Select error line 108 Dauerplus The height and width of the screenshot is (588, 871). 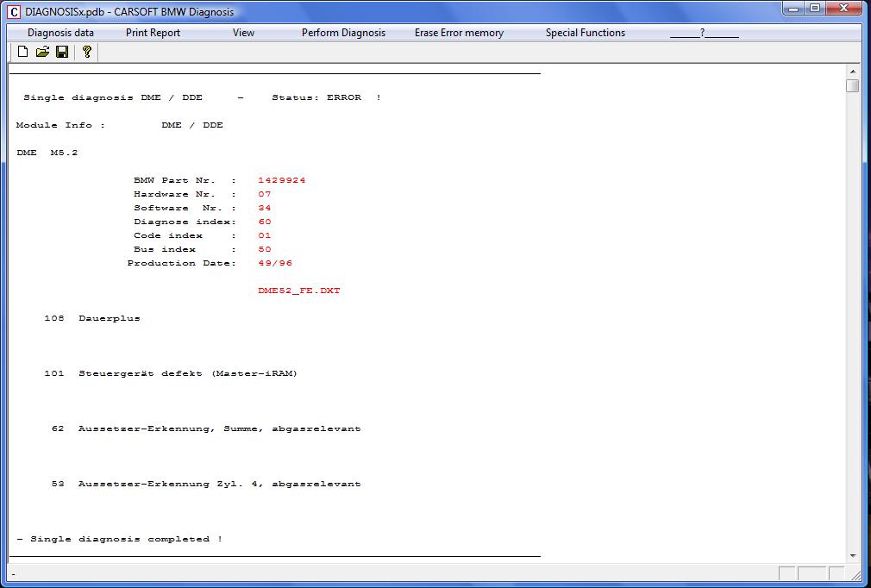tap(92, 319)
